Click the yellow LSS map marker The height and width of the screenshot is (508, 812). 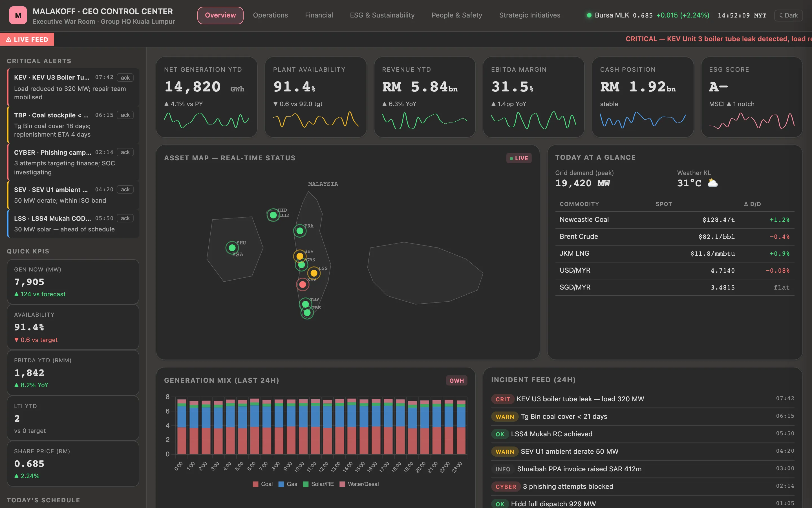[x=314, y=273]
